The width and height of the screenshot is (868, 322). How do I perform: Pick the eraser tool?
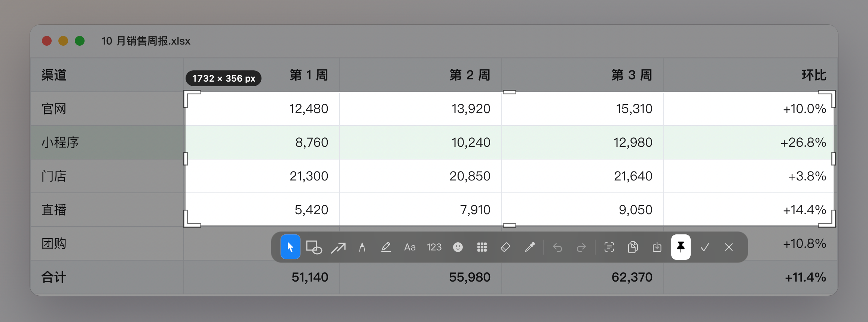[505, 247]
